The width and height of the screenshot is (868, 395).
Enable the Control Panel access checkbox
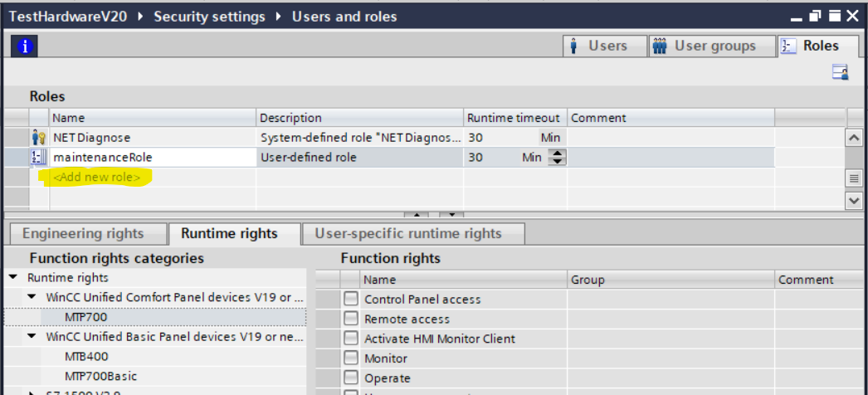coord(352,300)
